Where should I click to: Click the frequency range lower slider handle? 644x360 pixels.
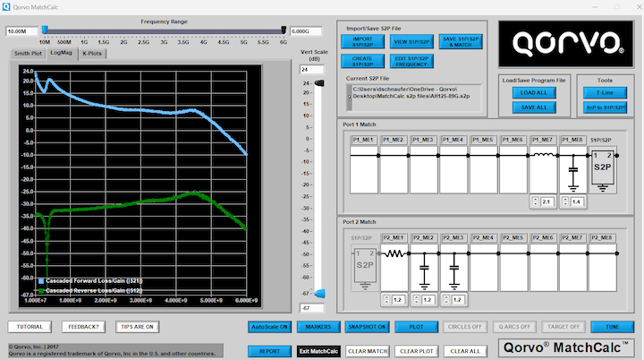[x=45, y=30]
